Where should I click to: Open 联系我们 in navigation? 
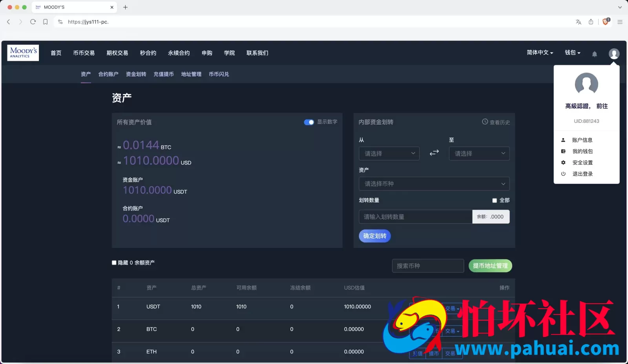coord(257,53)
